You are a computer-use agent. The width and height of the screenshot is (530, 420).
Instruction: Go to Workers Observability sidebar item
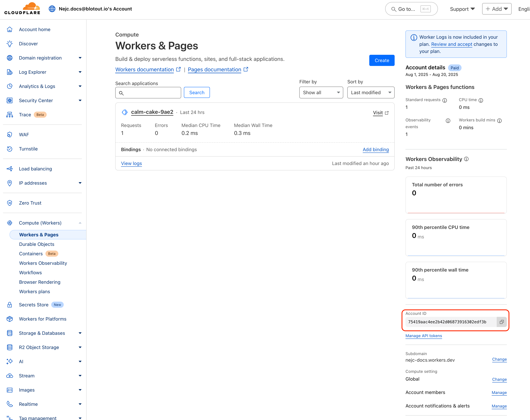(43, 263)
